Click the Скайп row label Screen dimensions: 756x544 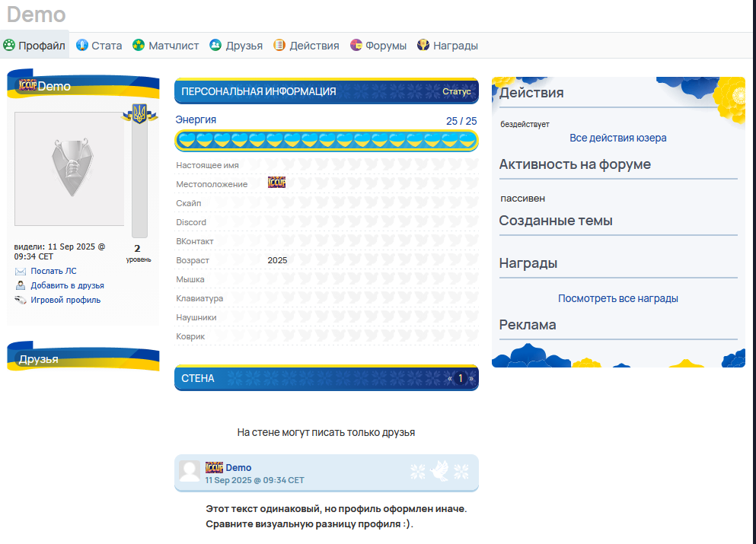(189, 203)
